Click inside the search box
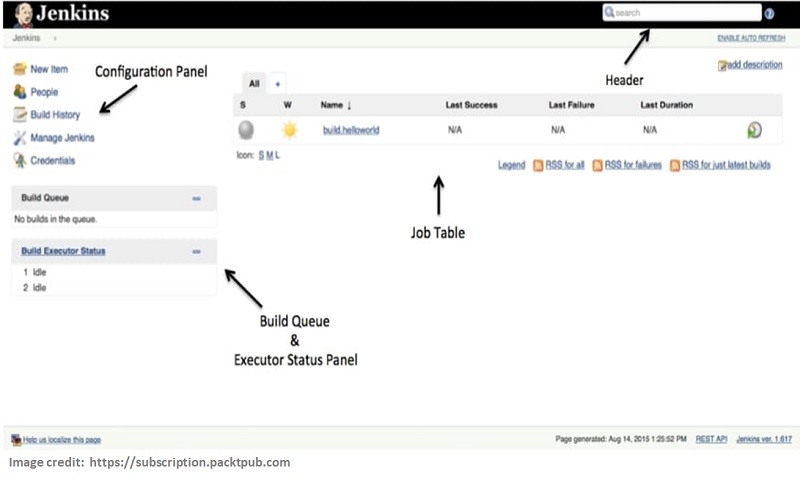The height and width of the screenshot is (479, 800). (688, 13)
